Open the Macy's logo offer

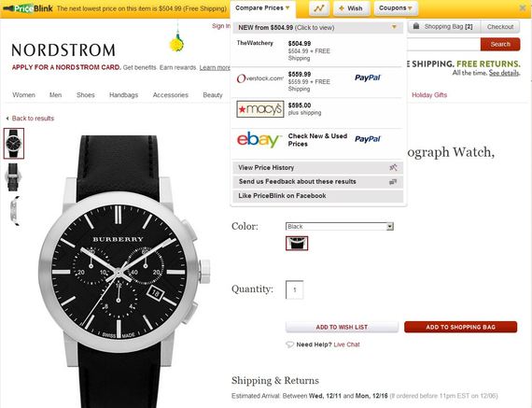(x=260, y=109)
